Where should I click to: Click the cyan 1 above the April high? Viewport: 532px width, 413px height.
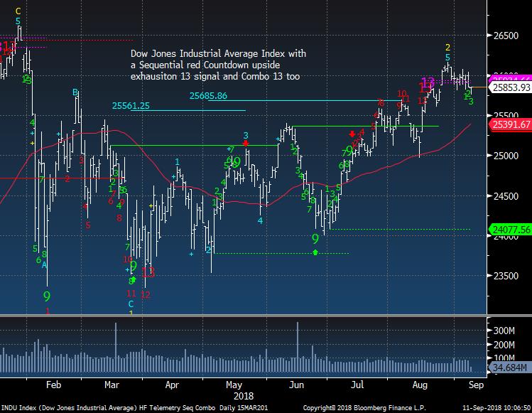click(x=177, y=161)
